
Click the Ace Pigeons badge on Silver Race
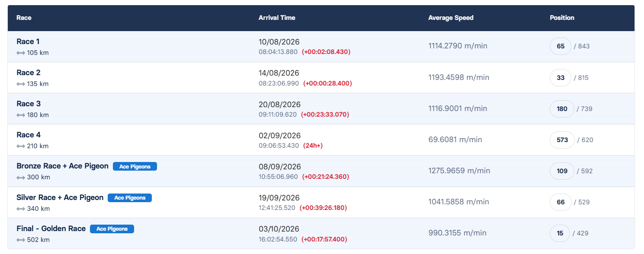click(130, 198)
